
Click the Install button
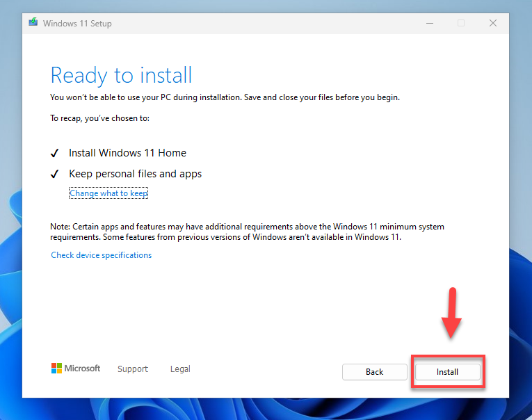tap(448, 372)
